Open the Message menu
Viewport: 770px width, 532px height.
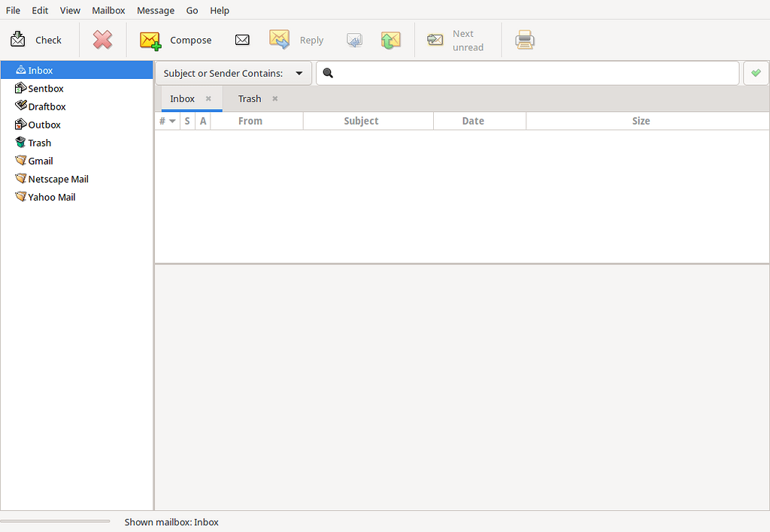(x=156, y=10)
